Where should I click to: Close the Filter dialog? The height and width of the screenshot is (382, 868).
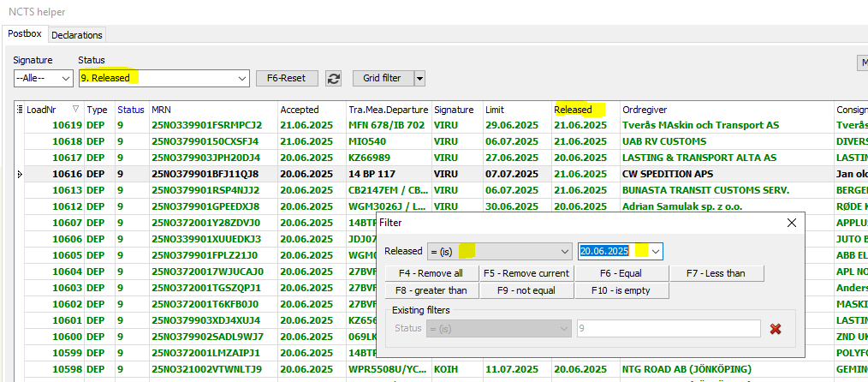click(792, 223)
